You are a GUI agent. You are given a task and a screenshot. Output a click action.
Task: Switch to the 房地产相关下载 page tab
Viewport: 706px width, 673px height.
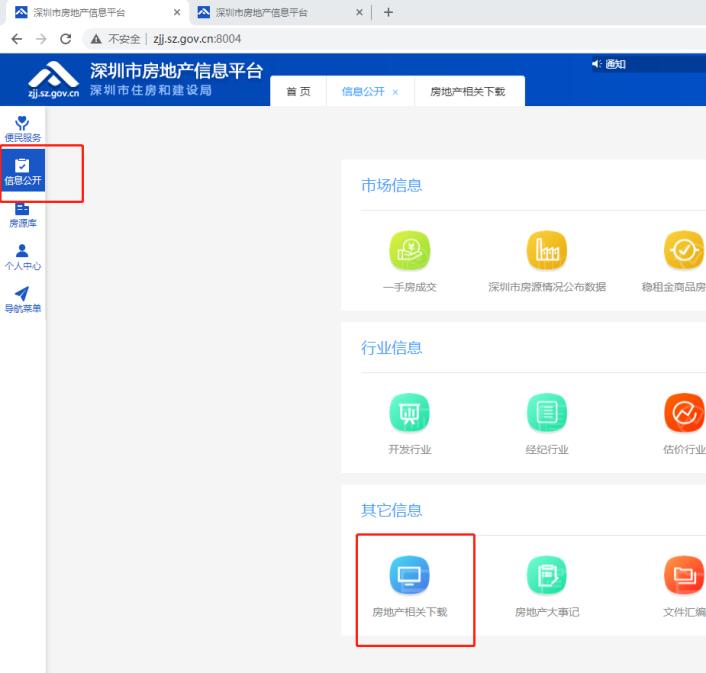click(468, 91)
